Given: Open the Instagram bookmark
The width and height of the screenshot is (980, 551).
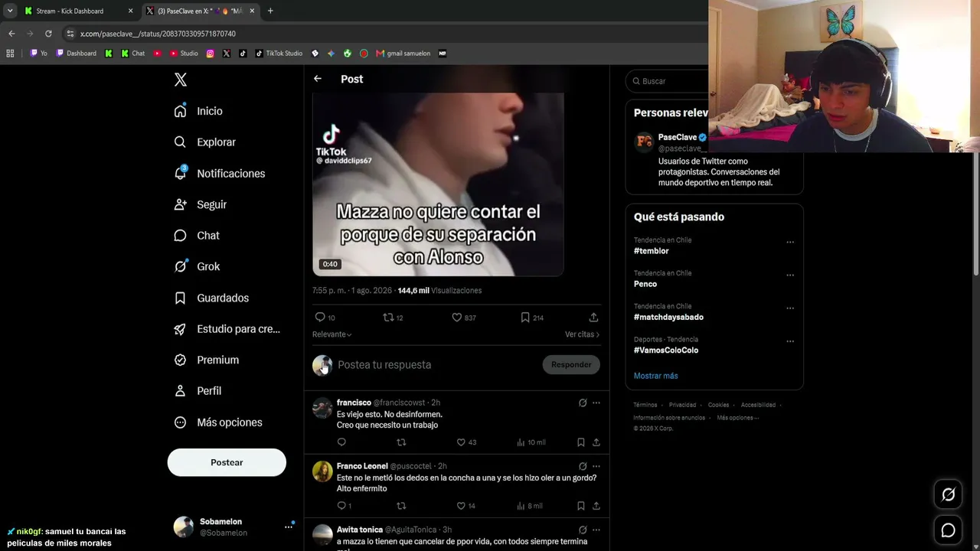Looking at the screenshot, I should (x=211, y=54).
